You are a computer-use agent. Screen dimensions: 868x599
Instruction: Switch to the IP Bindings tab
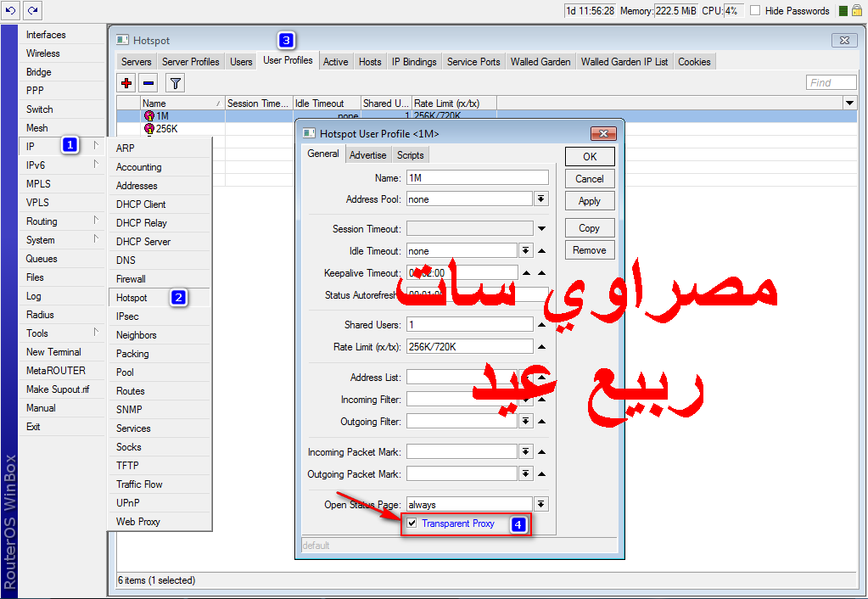(414, 61)
